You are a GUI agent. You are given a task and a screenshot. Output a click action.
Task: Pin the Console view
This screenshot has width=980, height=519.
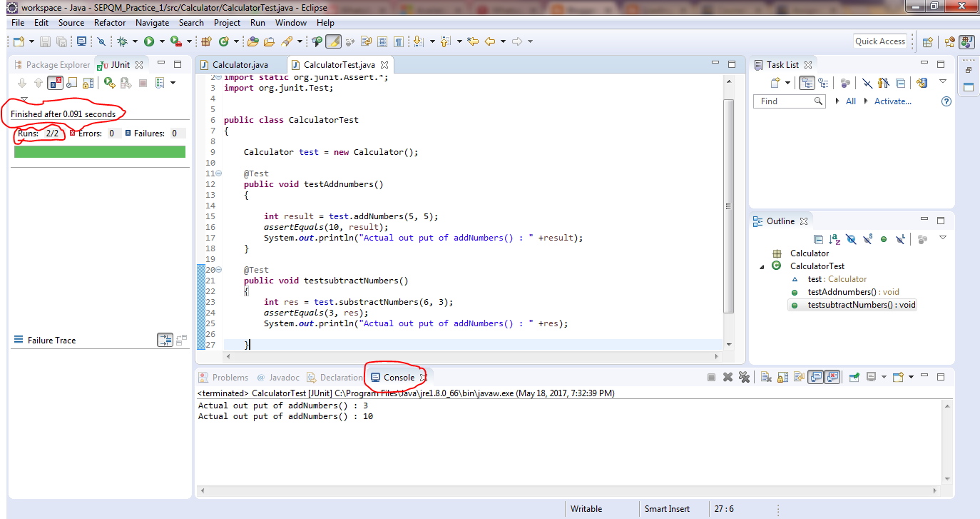pos(854,378)
